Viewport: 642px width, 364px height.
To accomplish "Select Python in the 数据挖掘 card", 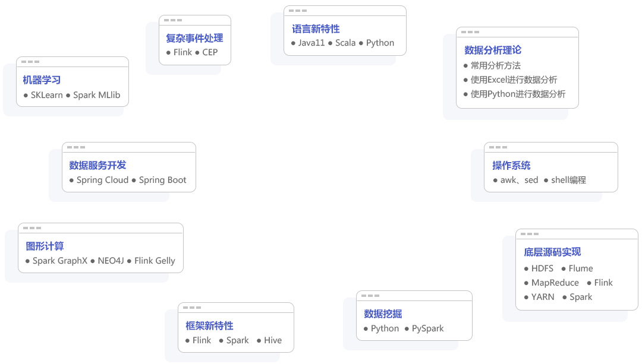I will (x=385, y=329).
